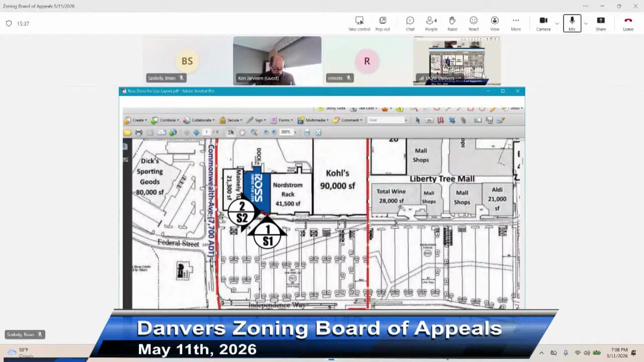Open the Share content tray
The height and width of the screenshot is (362, 644).
click(601, 24)
